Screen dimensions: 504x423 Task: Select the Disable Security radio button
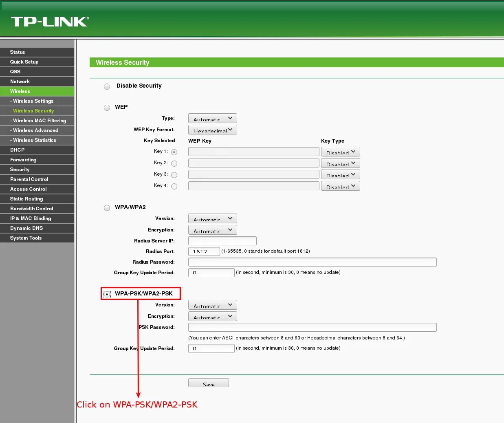[107, 86]
